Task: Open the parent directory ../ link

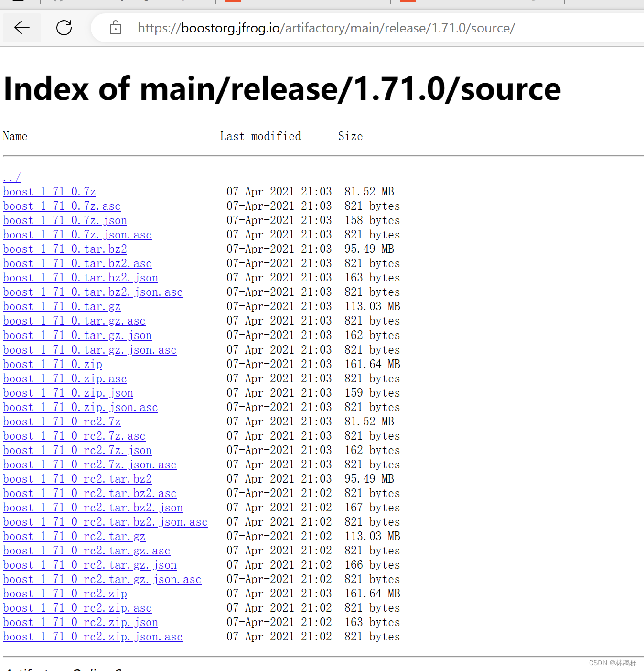Action: point(12,177)
